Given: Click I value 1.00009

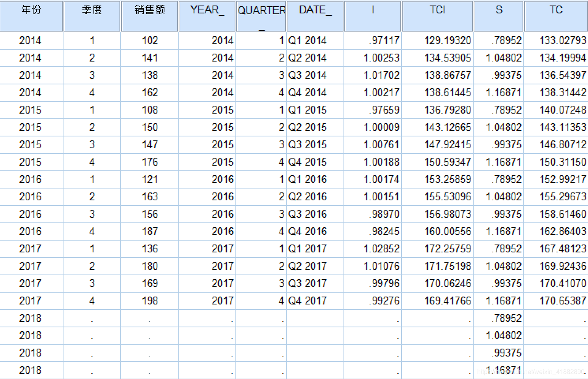Looking at the screenshot, I should 373,127.
